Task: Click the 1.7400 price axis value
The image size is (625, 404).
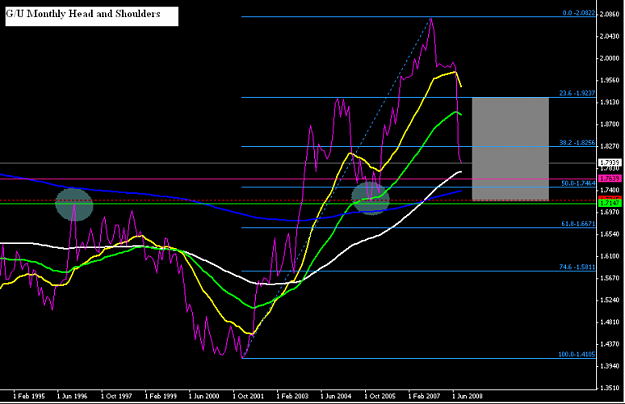Action: (x=609, y=190)
